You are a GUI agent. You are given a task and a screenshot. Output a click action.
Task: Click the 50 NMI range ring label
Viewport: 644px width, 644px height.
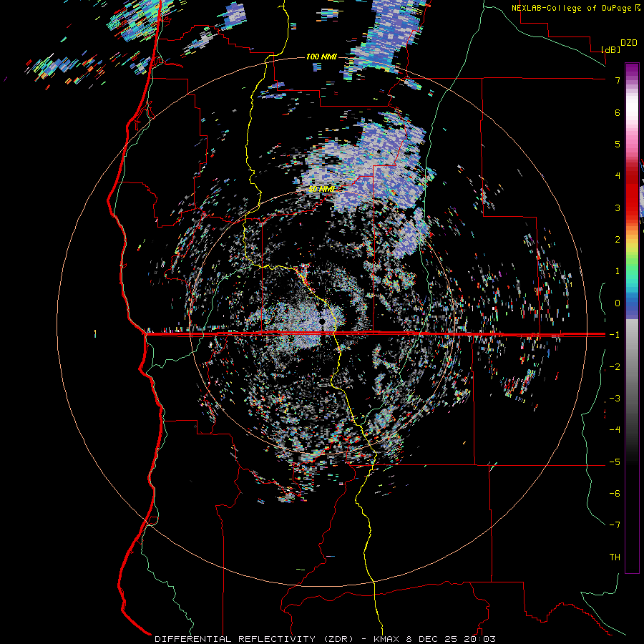321,189
